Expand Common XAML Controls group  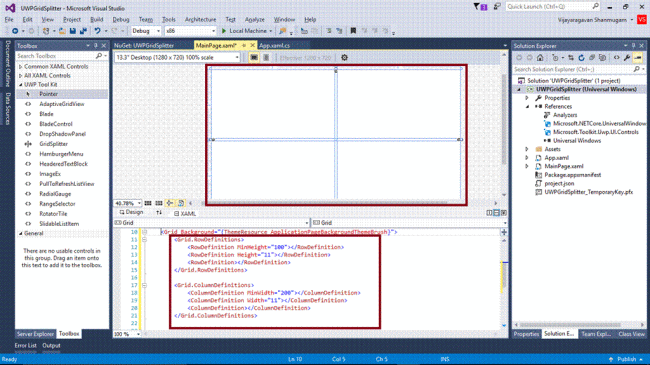click(x=20, y=66)
